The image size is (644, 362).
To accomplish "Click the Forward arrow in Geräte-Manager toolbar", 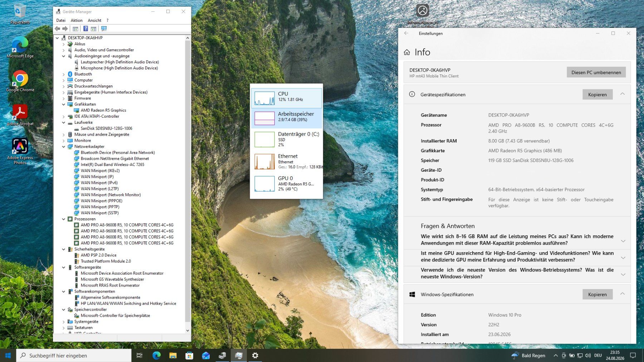I will pyautogui.click(x=65, y=29).
